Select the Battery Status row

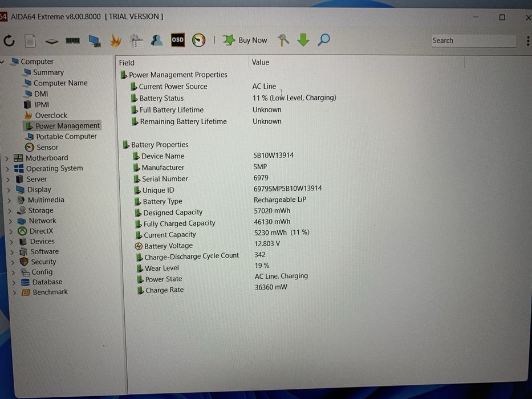tap(234, 98)
